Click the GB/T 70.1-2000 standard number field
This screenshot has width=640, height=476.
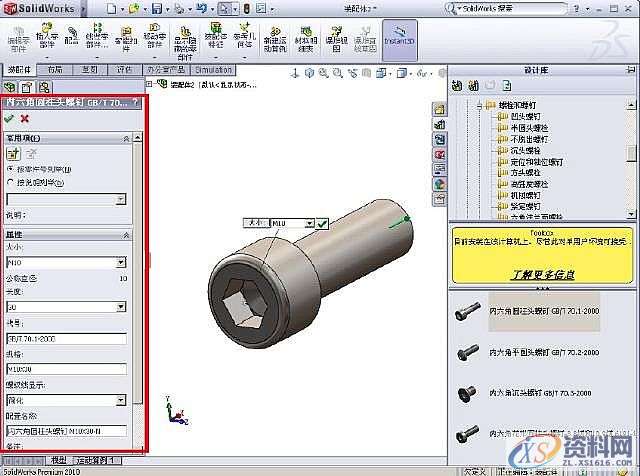tap(67, 339)
